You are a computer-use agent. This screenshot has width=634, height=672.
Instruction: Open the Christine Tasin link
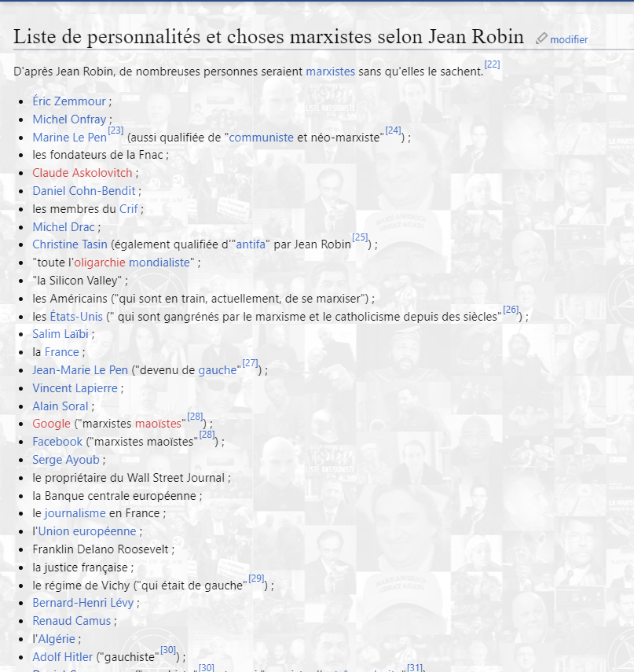tap(70, 244)
